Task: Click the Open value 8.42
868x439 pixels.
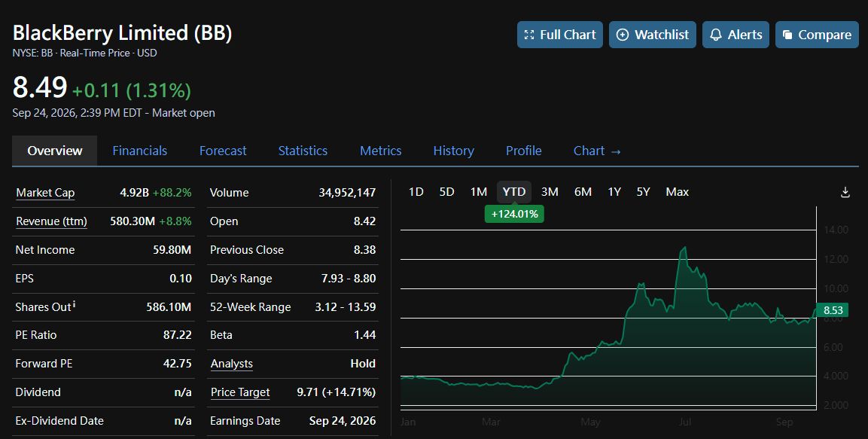Action: [x=365, y=221]
